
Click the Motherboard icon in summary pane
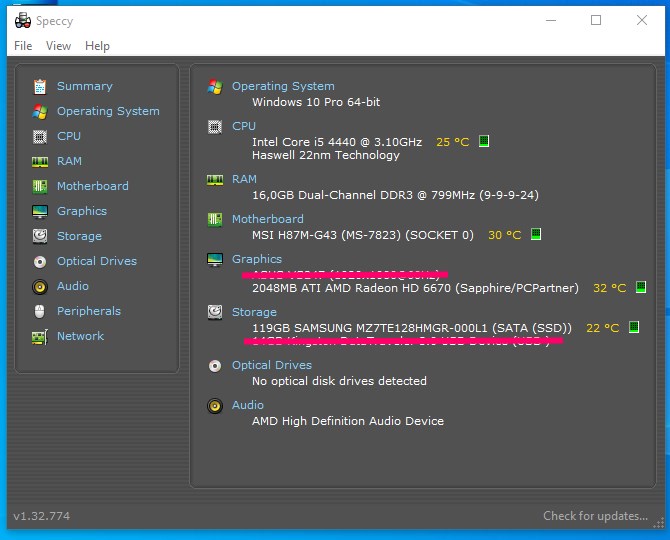[x=215, y=220]
